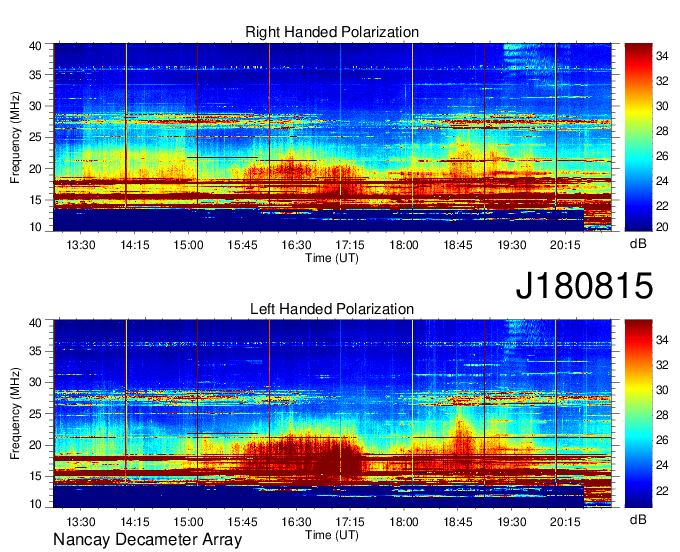The image size is (680, 552).
Task: Click the 15:45 tick on Right Handed plot
Action: pos(242,245)
